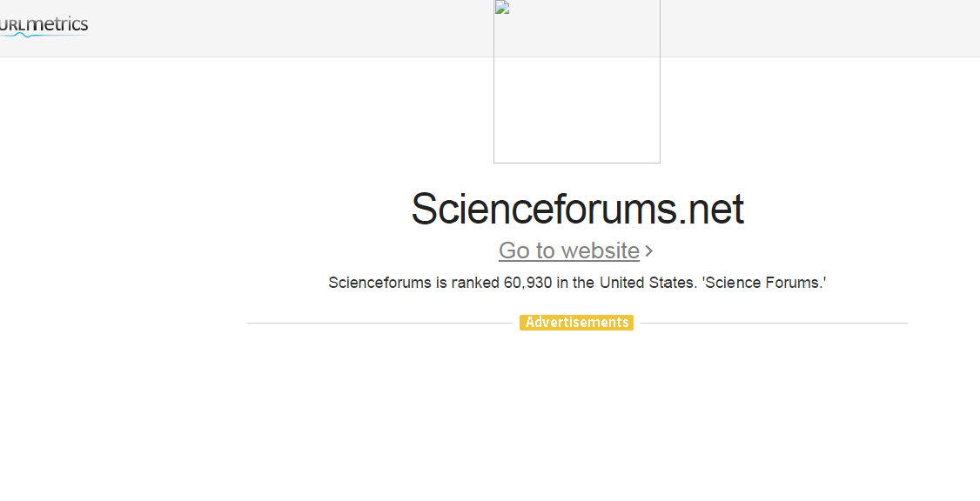Click the broken image icon in the placeholder corner
Image resolution: width=980 pixels, height=501 pixels.
coord(501,8)
